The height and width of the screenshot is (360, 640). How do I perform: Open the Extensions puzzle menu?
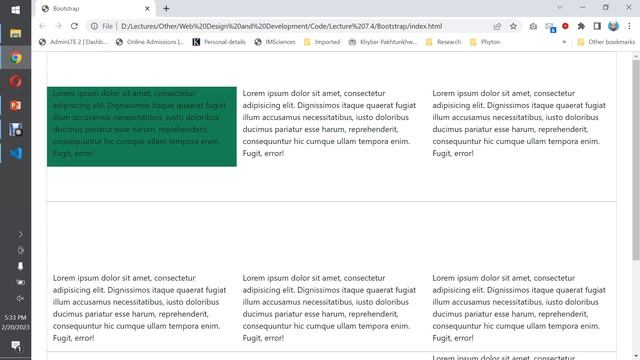pyautogui.click(x=581, y=26)
